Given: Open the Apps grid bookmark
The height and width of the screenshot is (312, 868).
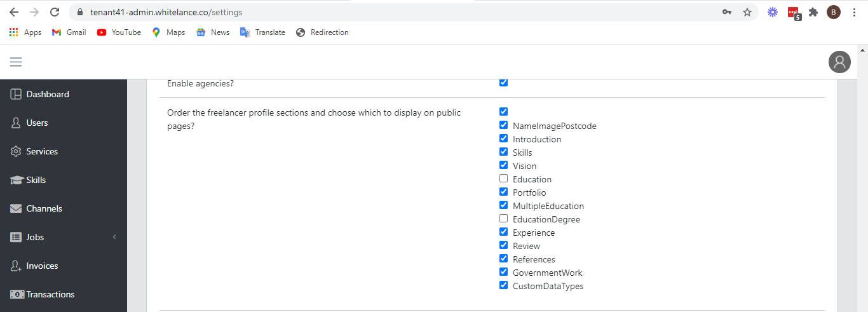Looking at the screenshot, I should coord(25,32).
